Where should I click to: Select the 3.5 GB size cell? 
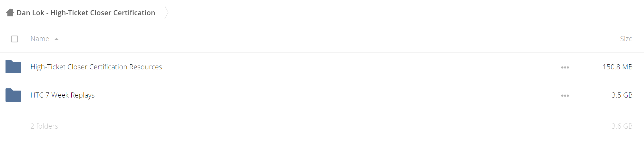[622, 95]
